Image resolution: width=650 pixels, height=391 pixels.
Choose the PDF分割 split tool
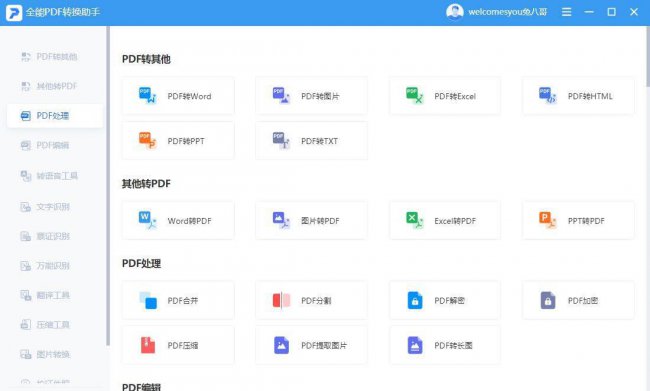click(x=311, y=300)
